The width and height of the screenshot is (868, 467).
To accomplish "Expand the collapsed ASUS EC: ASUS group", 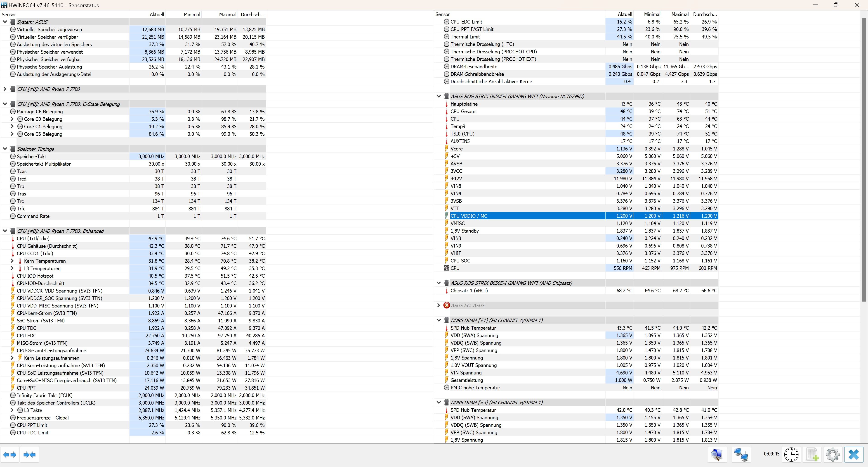I will tap(438, 305).
